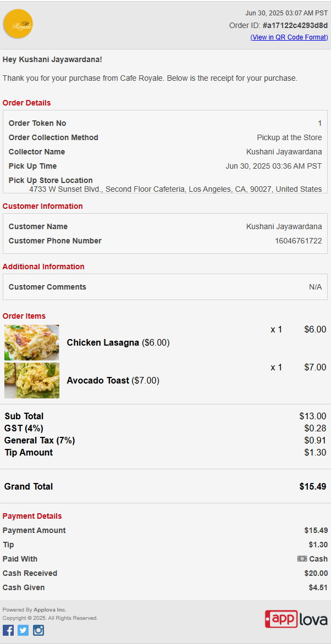Click the Chicken Lasagna item name

pyautogui.click(x=103, y=342)
